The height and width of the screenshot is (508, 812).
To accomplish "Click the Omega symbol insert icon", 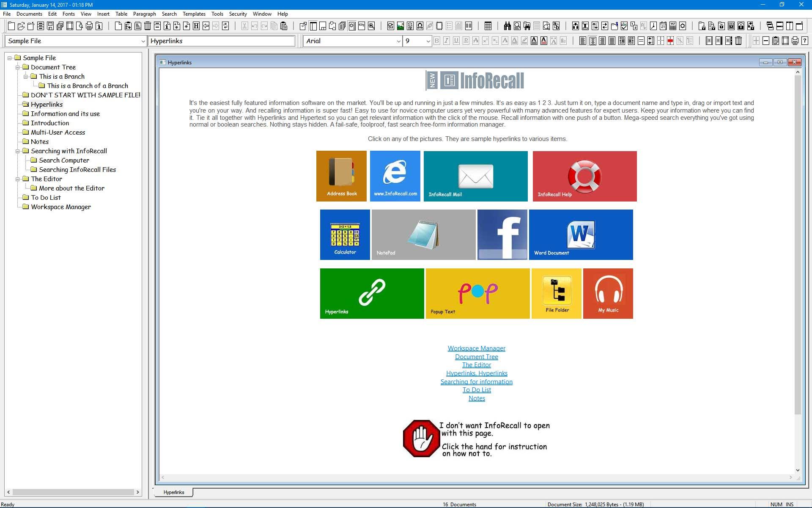I will click(x=420, y=26).
